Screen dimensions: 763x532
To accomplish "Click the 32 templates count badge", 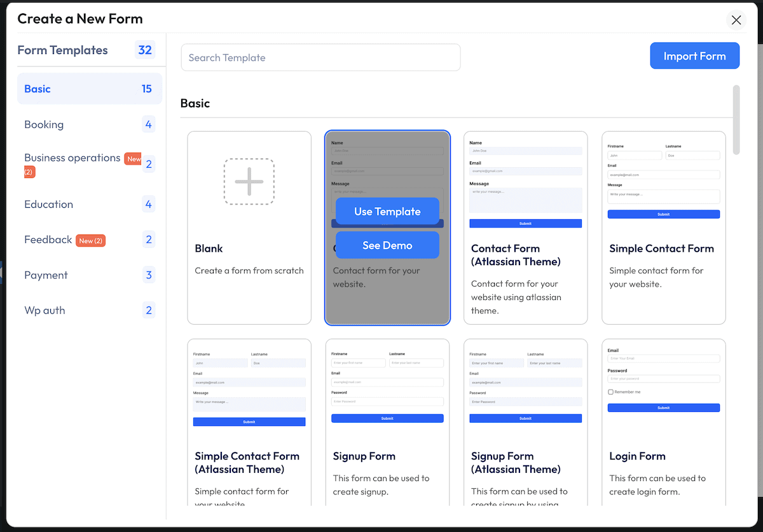I will tap(145, 50).
